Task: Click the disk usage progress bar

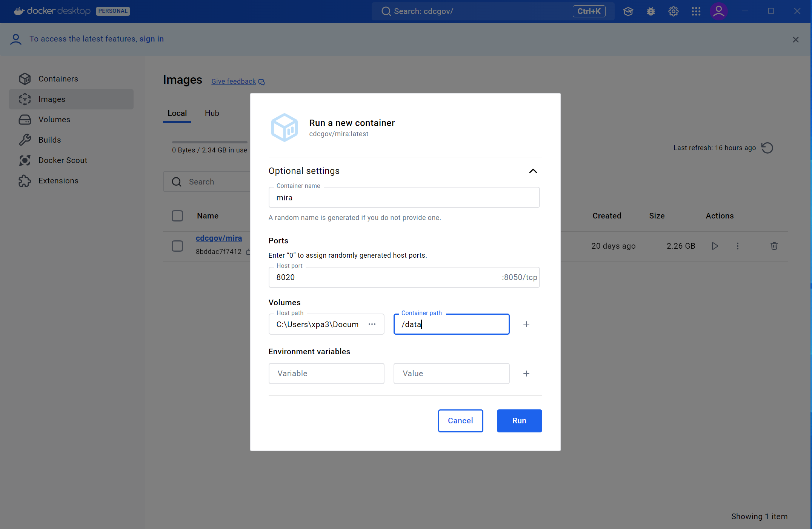Action: (210, 142)
